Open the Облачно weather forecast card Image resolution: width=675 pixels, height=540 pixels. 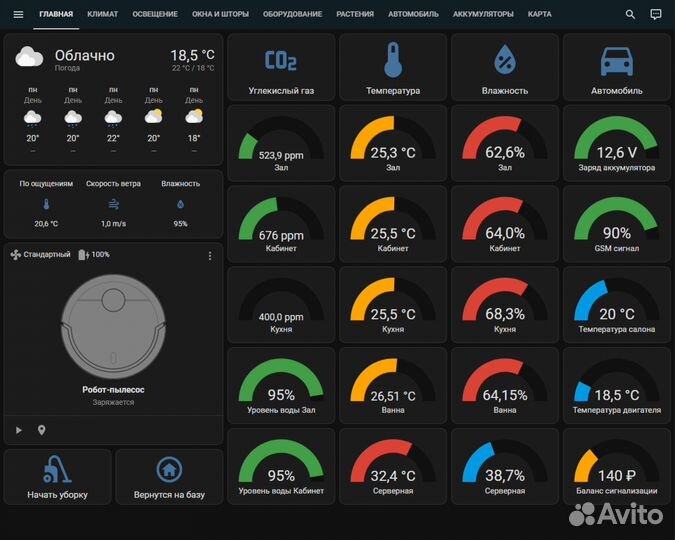tap(113, 100)
